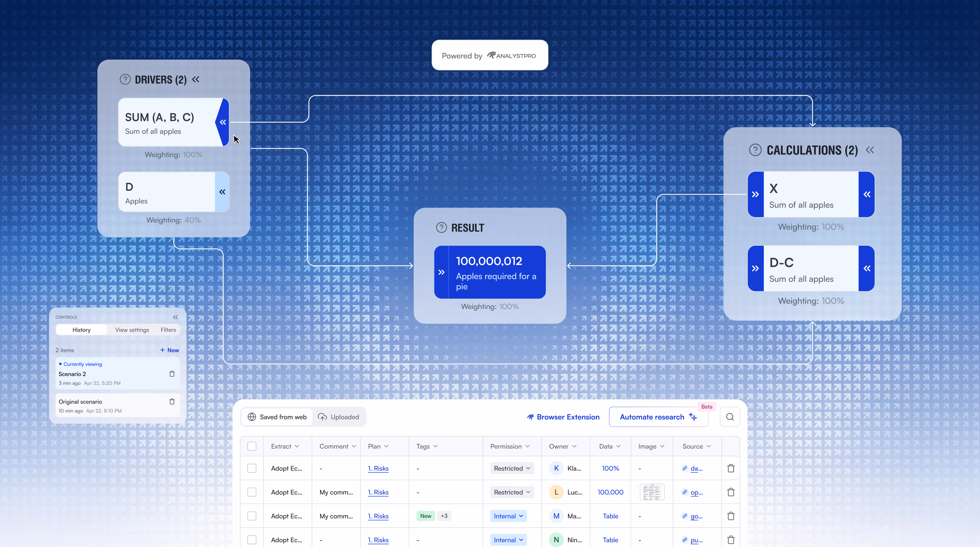Click trash icon in first table row

[x=731, y=468]
